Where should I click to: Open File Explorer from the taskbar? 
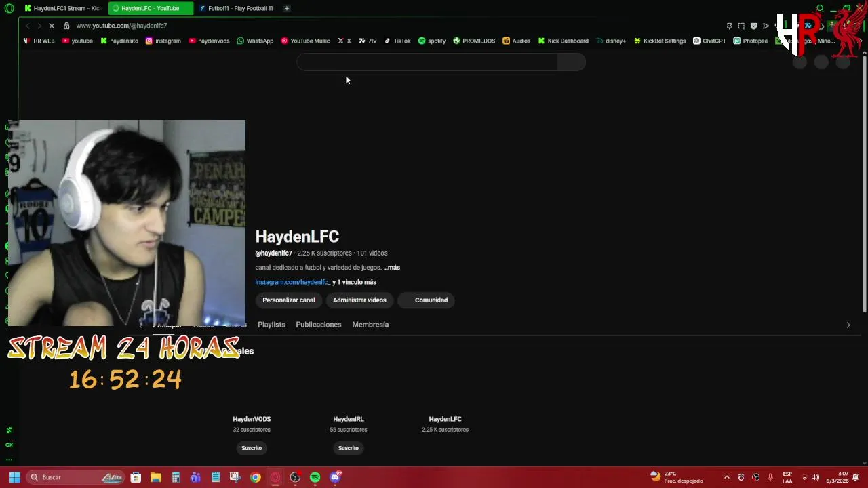tap(155, 477)
